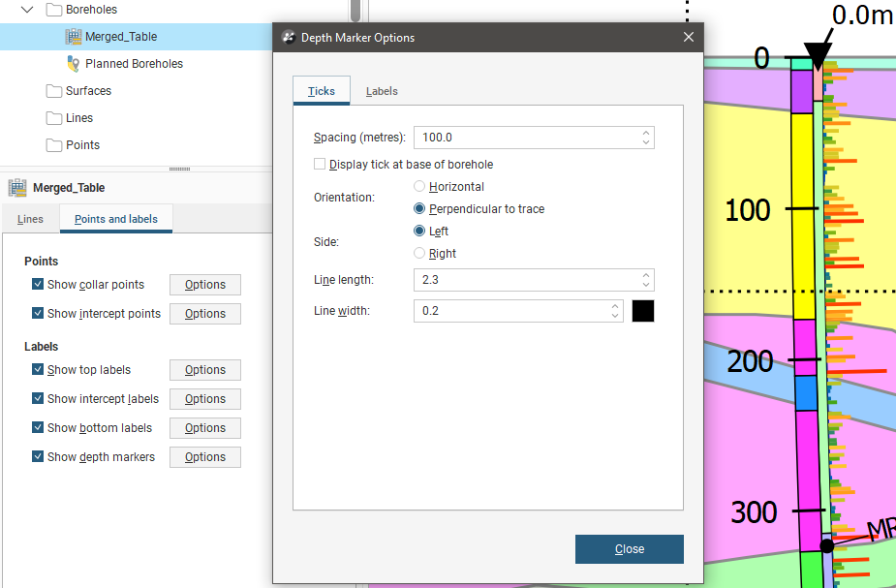Screen dimensions: 896x588
Task: Decrease Spacing value with down arrow
Action: coord(646,142)
